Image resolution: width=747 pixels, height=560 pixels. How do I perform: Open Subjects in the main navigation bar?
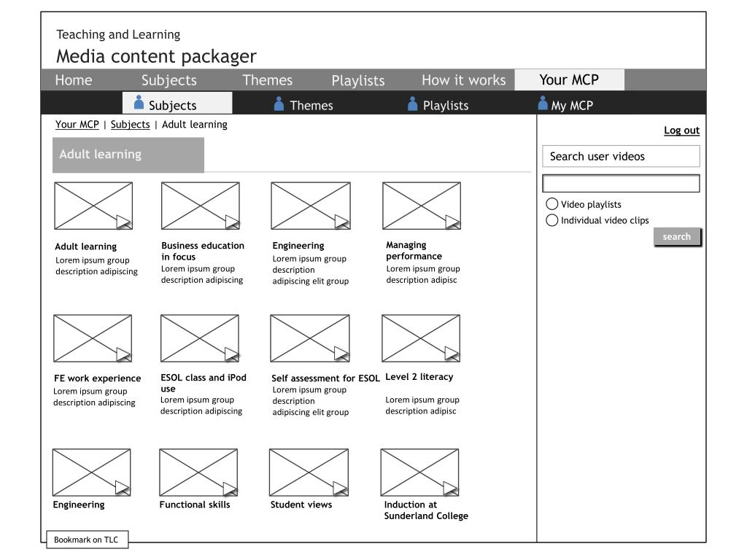(169, 80)
